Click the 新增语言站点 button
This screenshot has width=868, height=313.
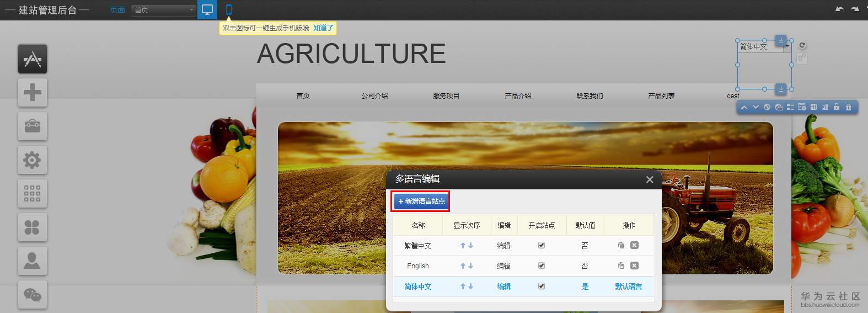coord(421,201)
